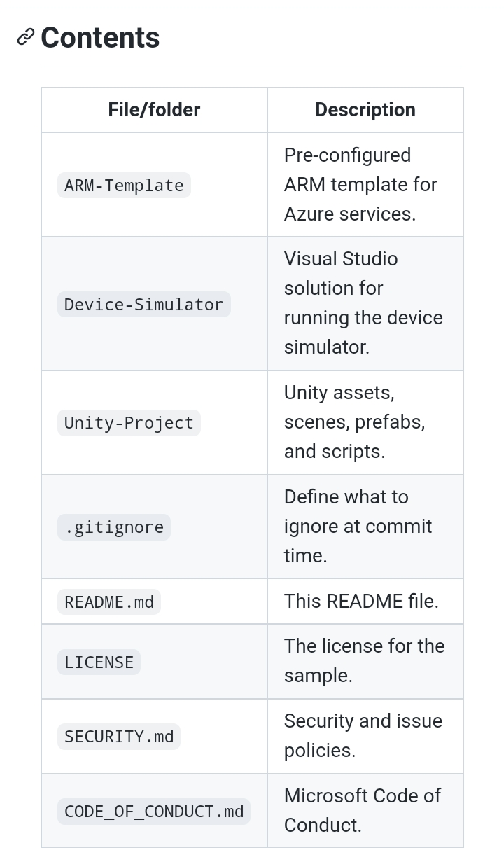Click the Contents heading
This screenshot has height=848, width=504.
[x=100, y=38]
